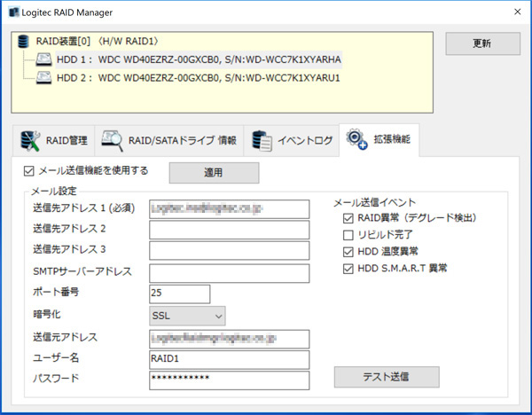The image size is (532, 415).
Task: Click the RAID管理 tab icon
Action: (x=31, y=140)
